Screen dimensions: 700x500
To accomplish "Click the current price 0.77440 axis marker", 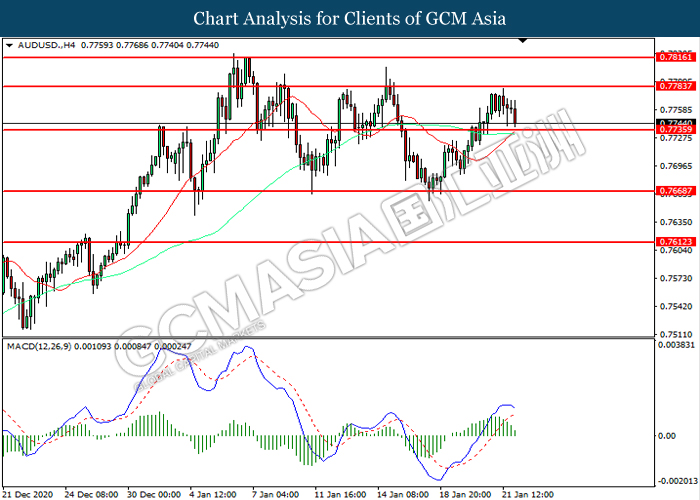I will coord(675,123).
